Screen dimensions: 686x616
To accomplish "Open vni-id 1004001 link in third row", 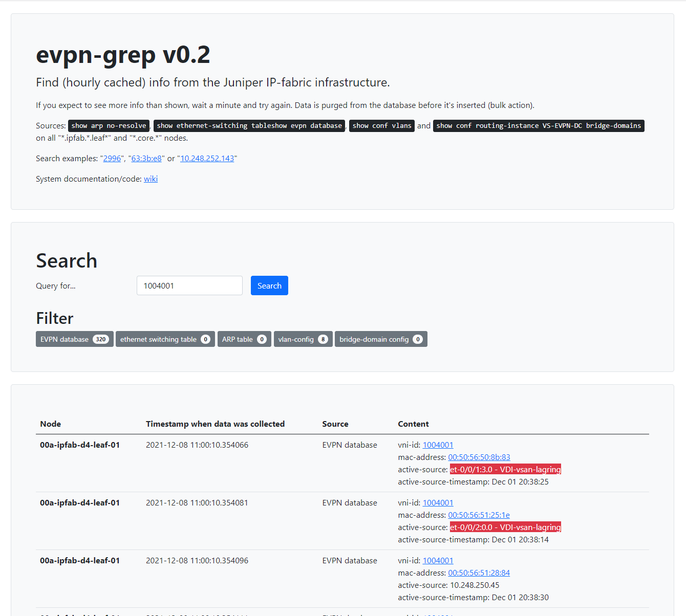I will point(438,561).
